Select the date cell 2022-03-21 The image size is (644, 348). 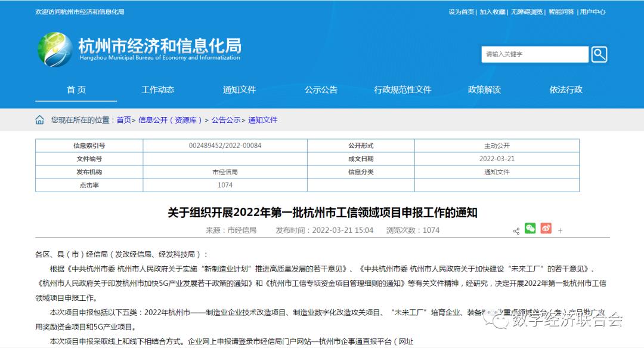pyautogui.click(x=497, y=159)
